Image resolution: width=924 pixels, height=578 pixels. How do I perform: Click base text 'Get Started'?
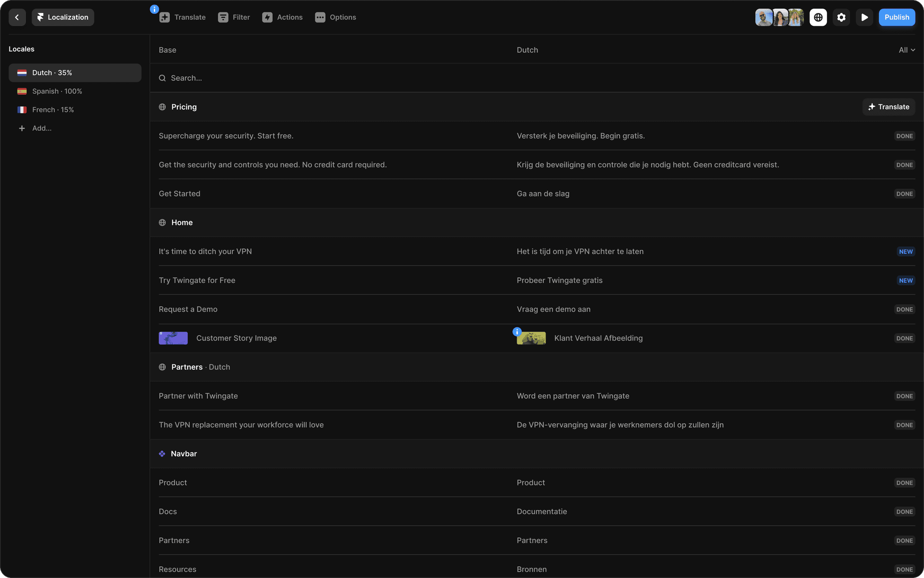[x=180, y=194]
